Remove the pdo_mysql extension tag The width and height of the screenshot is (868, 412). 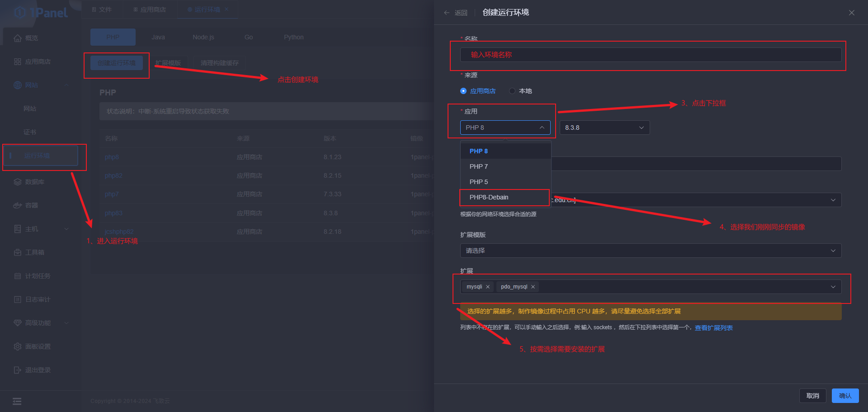point(533,287)
